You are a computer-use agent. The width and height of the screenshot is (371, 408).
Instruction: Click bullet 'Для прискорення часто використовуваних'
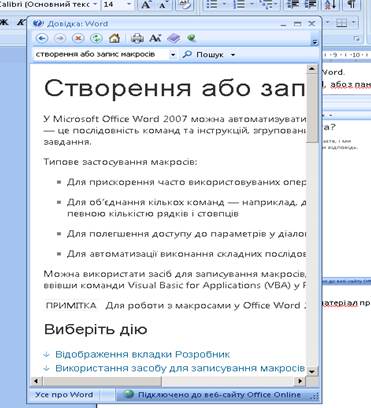[x=186, y=182]
